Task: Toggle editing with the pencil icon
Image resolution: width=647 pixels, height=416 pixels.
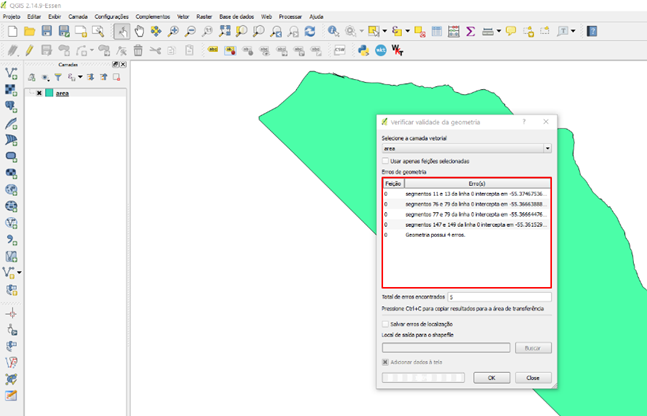Action: coord(29,50)
